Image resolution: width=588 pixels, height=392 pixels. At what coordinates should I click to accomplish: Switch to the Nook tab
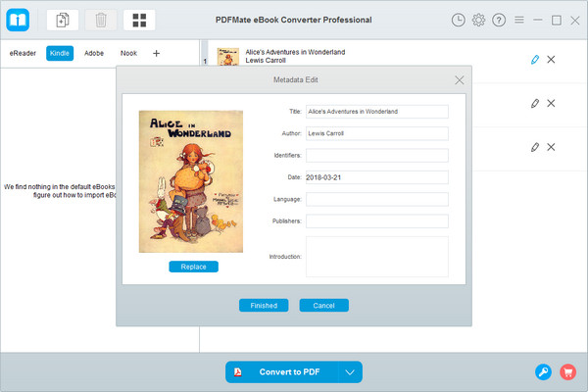click(x=128, y=53)
